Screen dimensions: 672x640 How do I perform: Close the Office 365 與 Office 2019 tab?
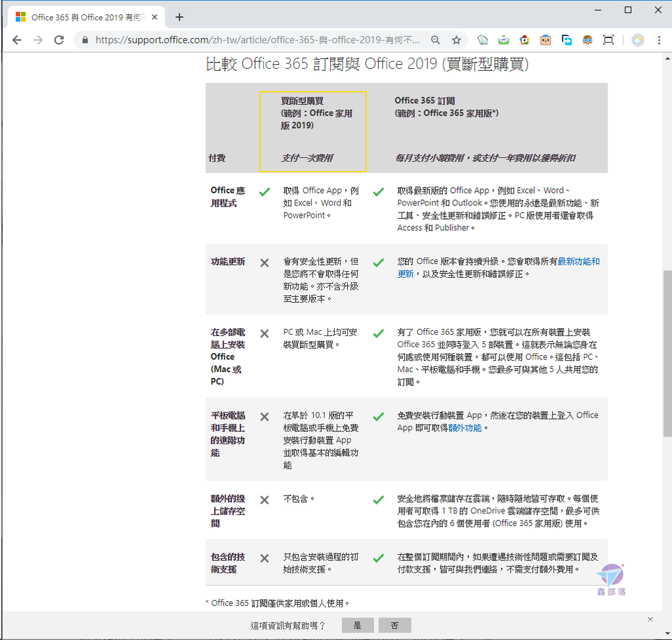155,17
